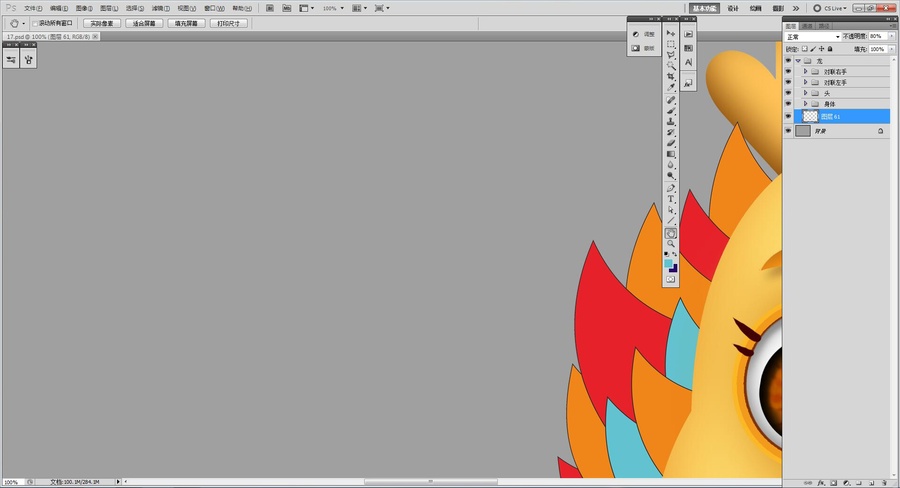Select the Polygonal Lasso tool

click(x=670, y=55)
